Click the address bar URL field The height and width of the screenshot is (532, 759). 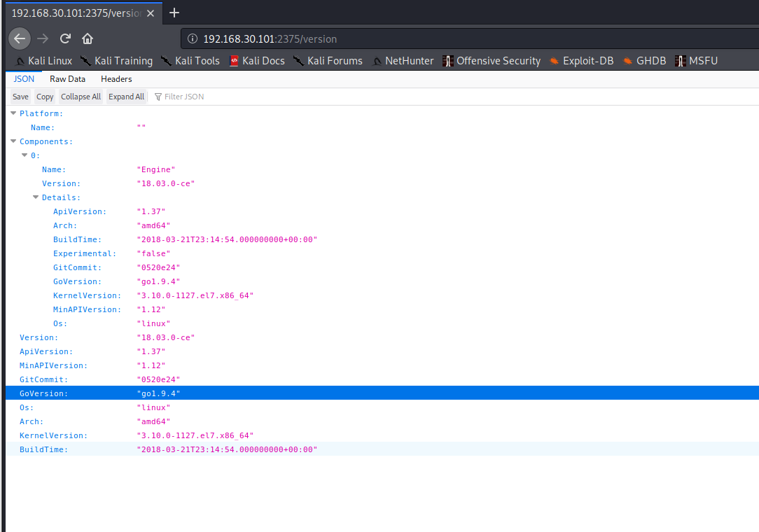tap(470, 38)
